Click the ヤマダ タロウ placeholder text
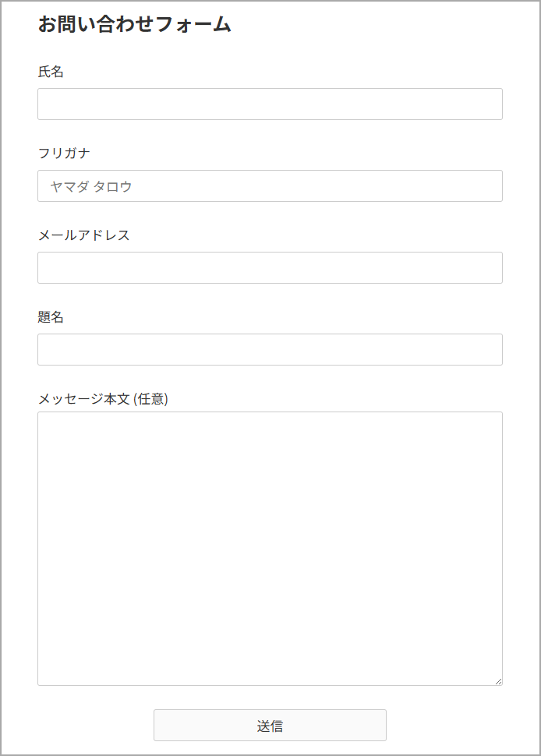 coord(90,186)
